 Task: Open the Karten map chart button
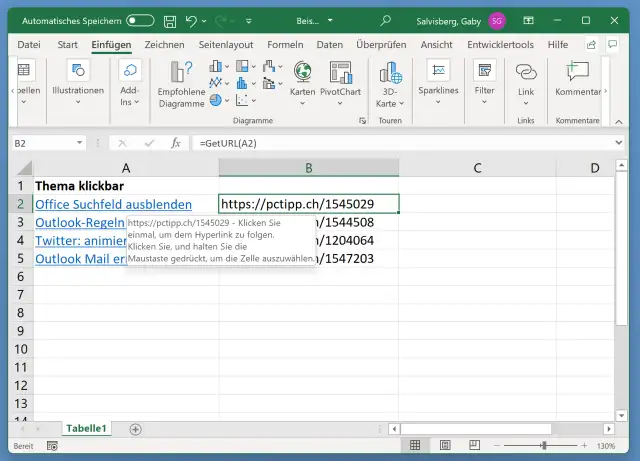(x=302, y=78)
